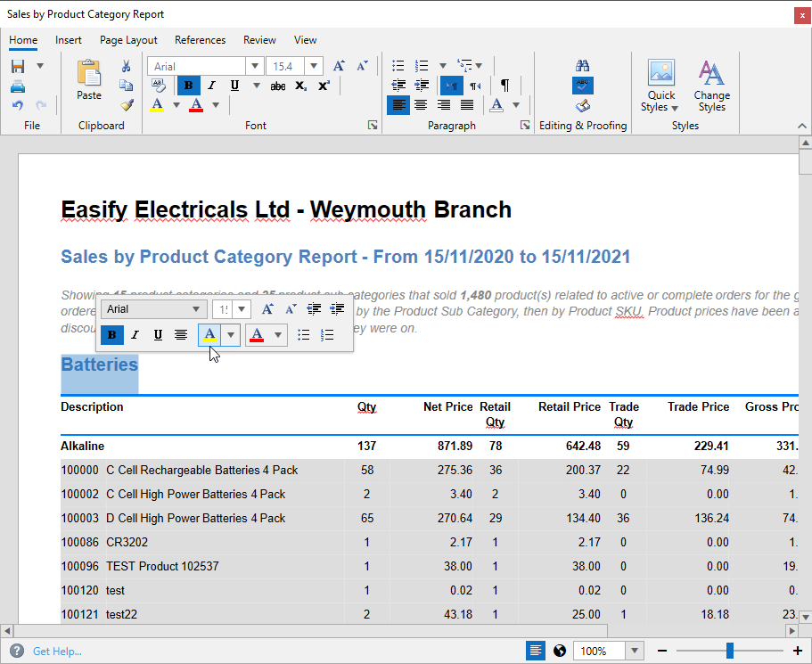Center text in ribbon Paragraph group
This screenshot has height=664, width=812.
point(421,105)
